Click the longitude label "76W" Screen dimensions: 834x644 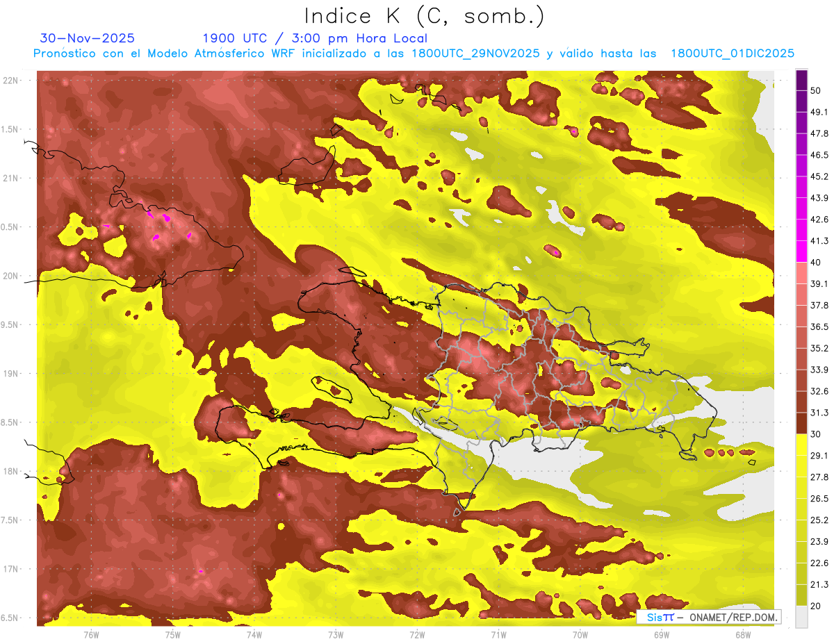(91, 635)
